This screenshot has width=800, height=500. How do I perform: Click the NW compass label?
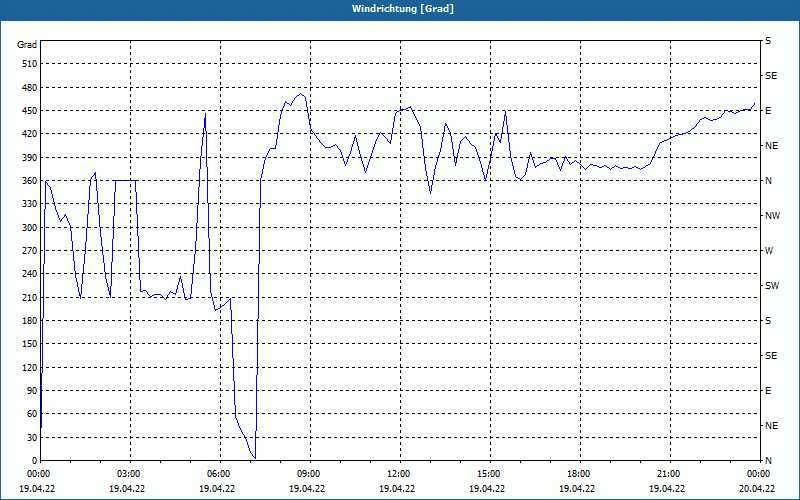click(x=772, y=216)
